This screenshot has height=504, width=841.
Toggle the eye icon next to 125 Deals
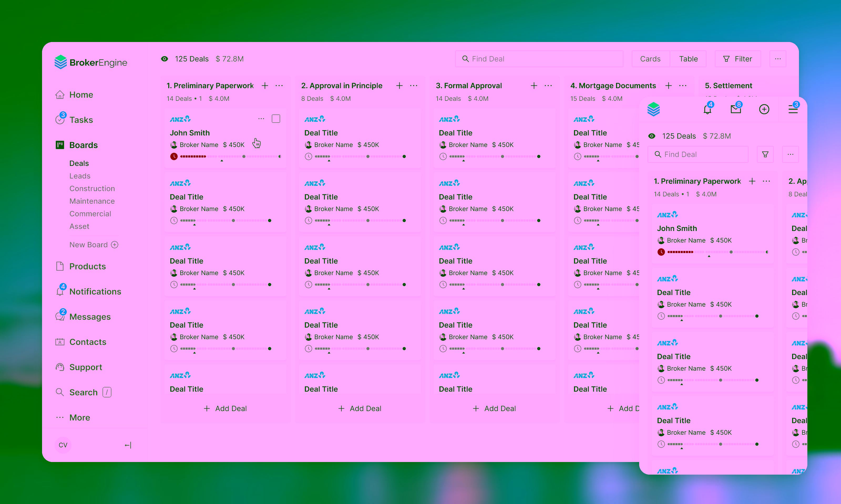point(165,59)
